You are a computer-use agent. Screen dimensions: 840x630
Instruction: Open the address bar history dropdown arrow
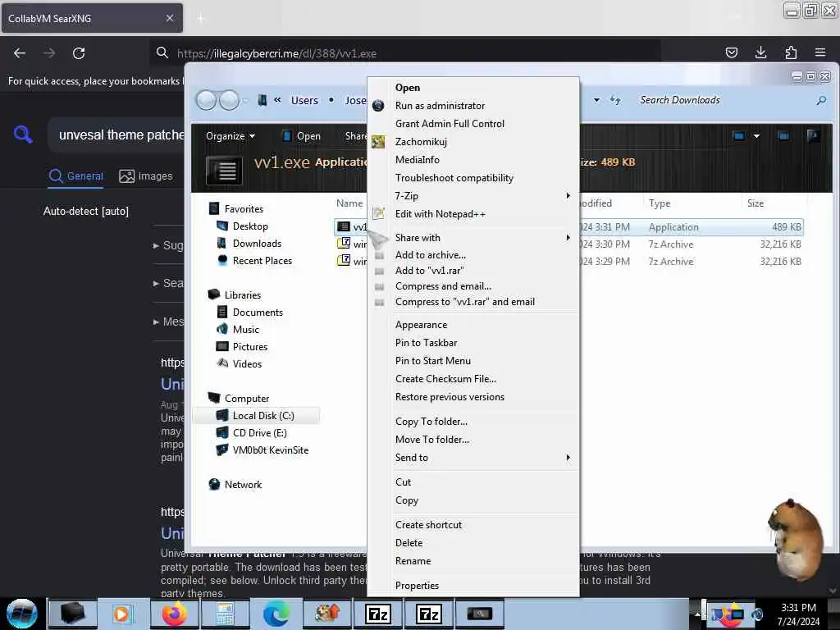pos(596,100)
